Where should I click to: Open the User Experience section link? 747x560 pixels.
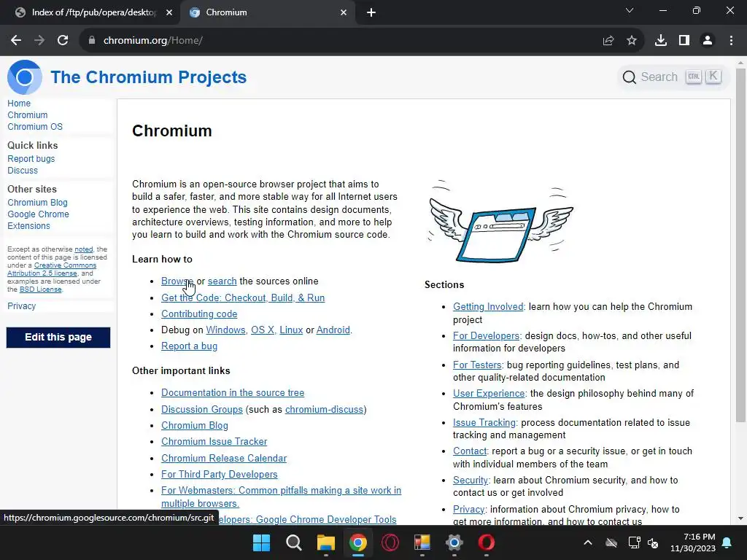point(489,393)
